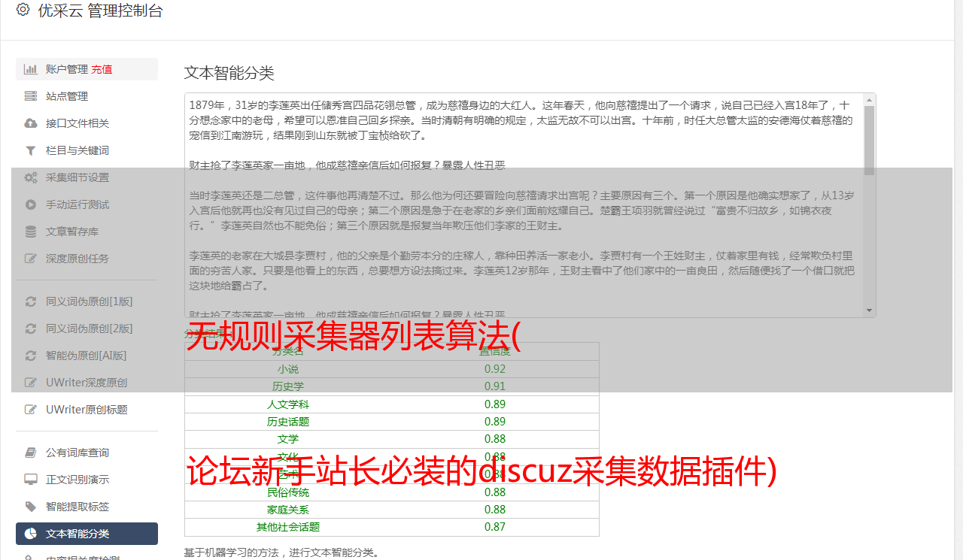Click the gears icon for 采集细节设置
This screenshot has width=963, height=560.
tap(31, 177)
